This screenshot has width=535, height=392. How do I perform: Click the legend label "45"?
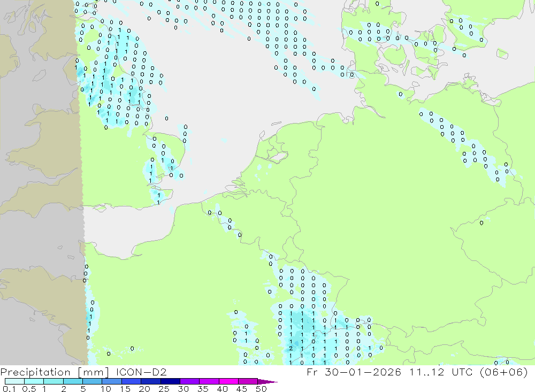242,389
